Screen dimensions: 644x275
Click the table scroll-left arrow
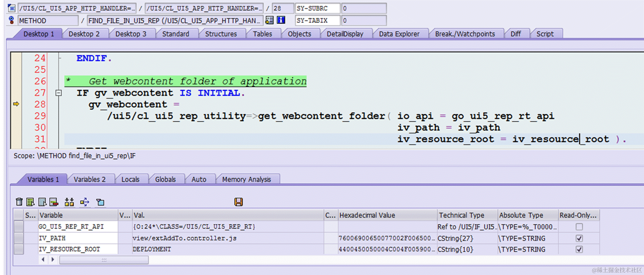pos(43,260)
